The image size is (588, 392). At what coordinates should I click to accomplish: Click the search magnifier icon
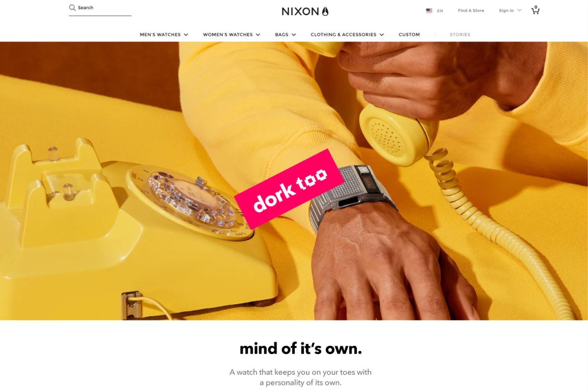click(x=72, y=8)
